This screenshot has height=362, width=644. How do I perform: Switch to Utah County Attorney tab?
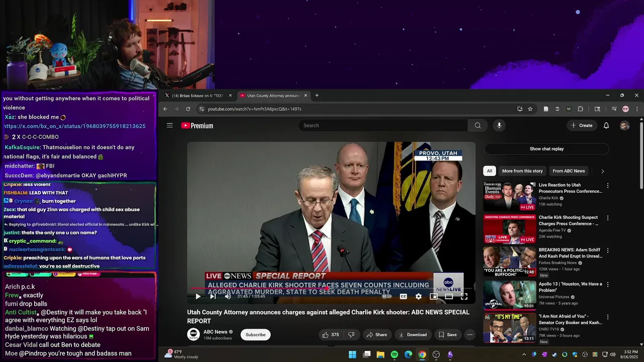[272, 96]
